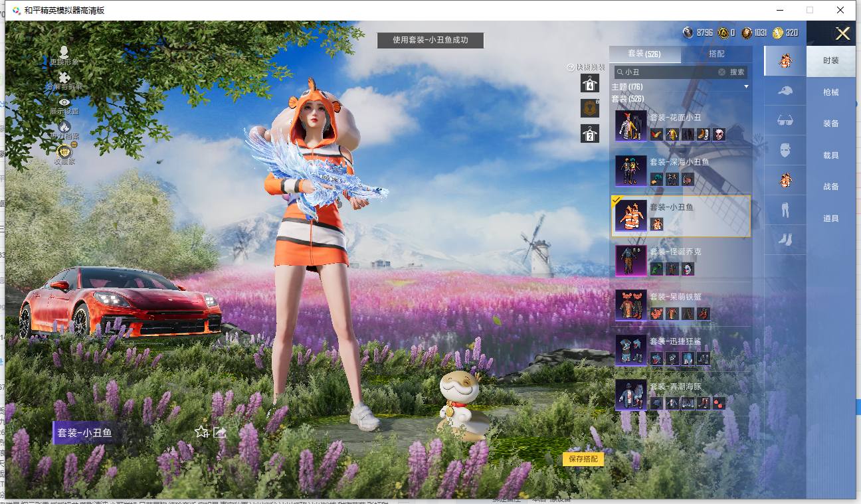This screenshot has height=504, width=861.
Task: Select clown face piece in 怪诞乔克 row
Action: coord(688,268)
